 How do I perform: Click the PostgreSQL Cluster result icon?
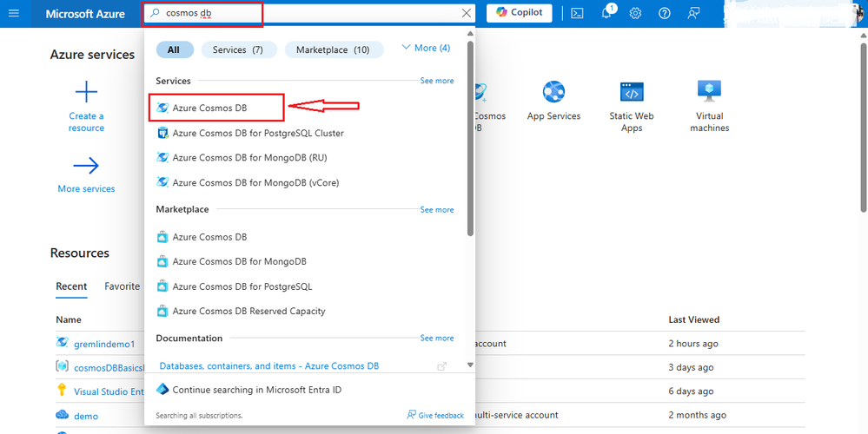coord(162,134)
